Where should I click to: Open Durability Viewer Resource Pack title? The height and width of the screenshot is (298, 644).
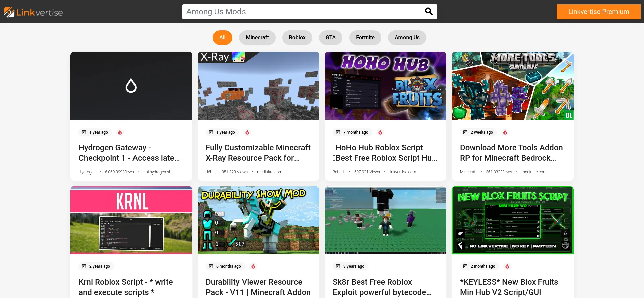point(258,287)
